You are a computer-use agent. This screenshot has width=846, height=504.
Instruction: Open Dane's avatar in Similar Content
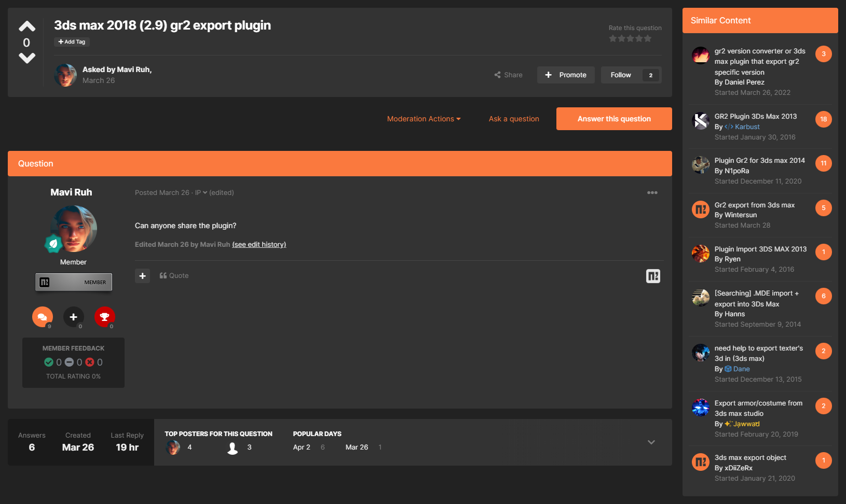[x=701, y=353]
